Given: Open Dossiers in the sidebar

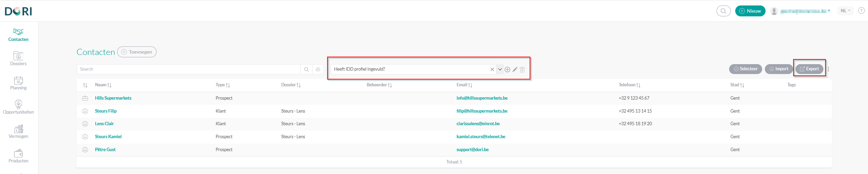Looking at the screenshot, I should [18, 58].
